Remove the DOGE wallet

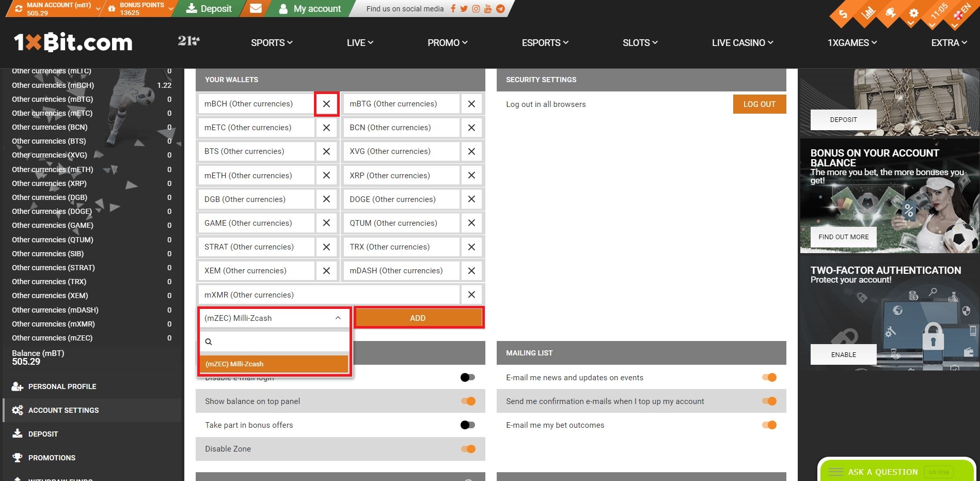click(x=471, y=199)
